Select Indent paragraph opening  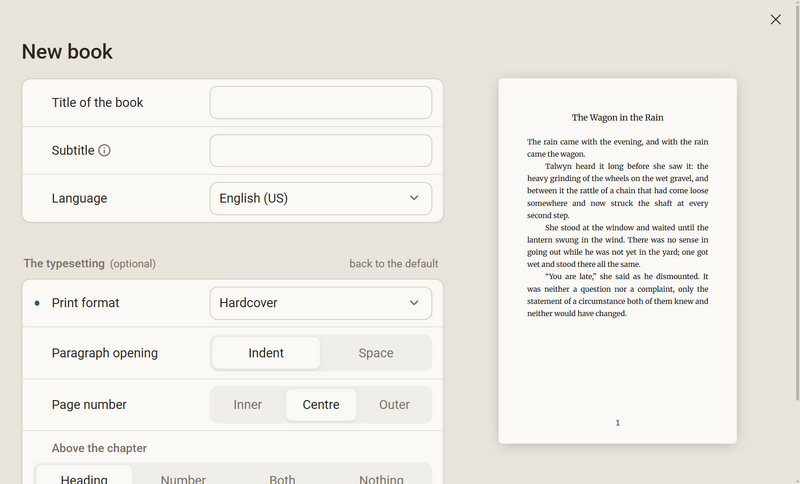click(266, 353)
